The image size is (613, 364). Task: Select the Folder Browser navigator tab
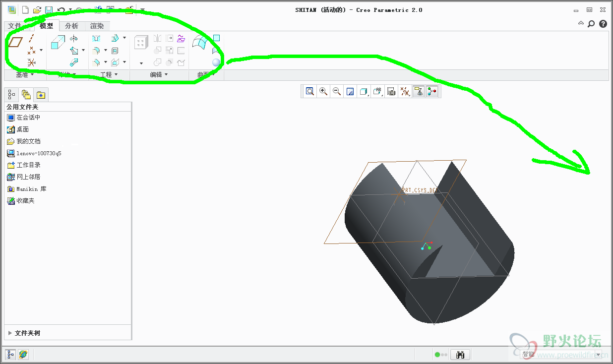(26, 94)
